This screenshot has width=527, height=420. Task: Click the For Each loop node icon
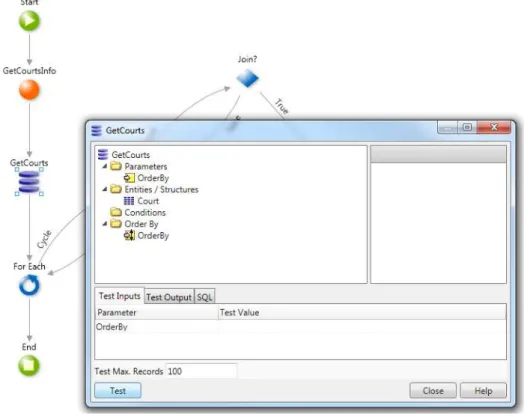pos(29,286)
